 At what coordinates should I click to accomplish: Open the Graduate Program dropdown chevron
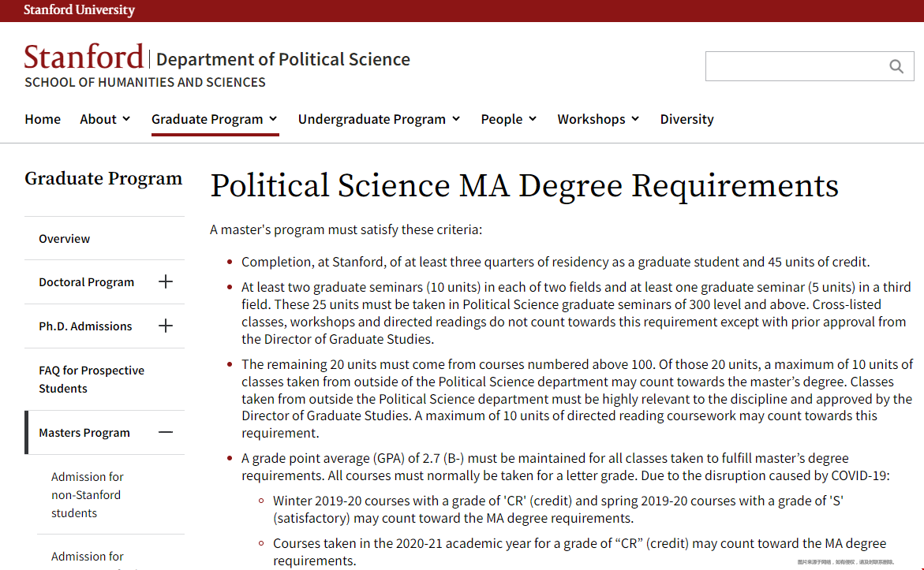273,119
